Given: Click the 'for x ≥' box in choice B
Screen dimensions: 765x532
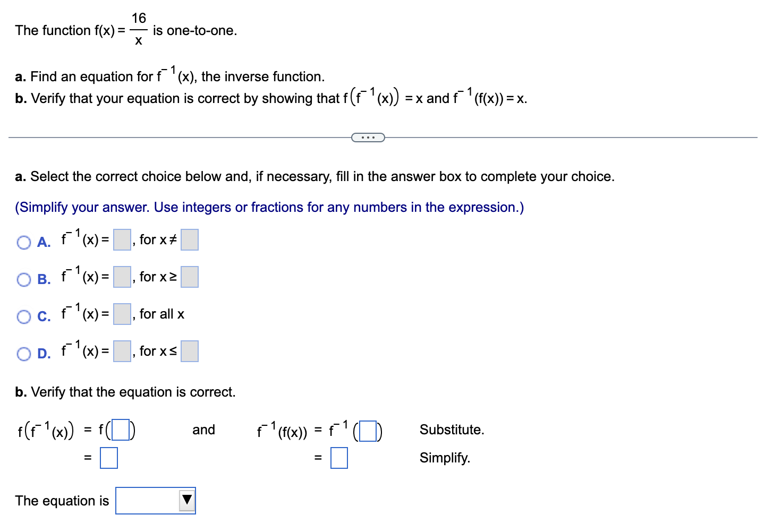Looking at the screenshot, I should (x=189, y=277).
